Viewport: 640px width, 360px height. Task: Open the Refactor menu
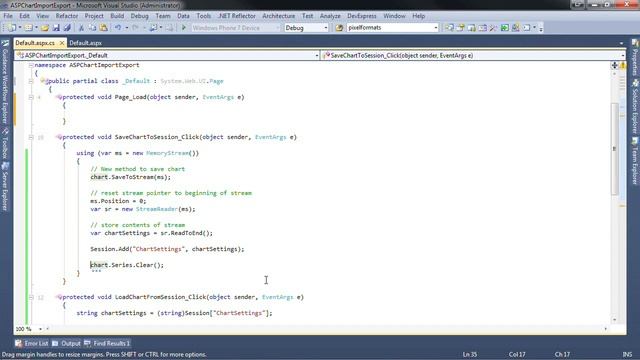[67, 16]
